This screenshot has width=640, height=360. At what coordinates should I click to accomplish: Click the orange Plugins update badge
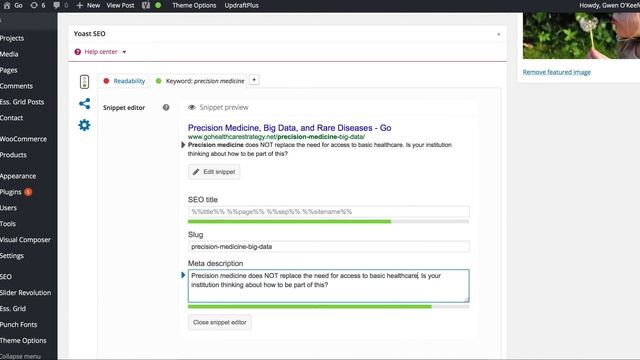(28, 192)
